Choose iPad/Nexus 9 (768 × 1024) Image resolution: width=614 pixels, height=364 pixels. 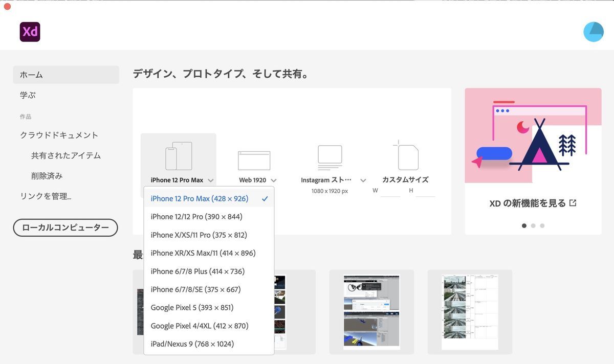[209, 344]
